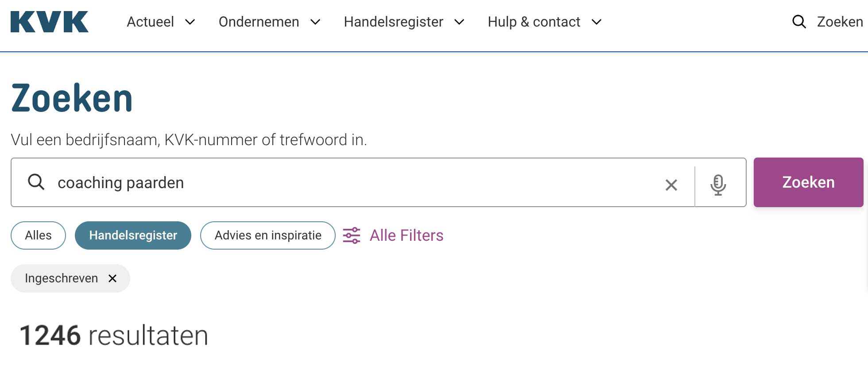
Task: Open Alle Filters
Action: (406, 235)
